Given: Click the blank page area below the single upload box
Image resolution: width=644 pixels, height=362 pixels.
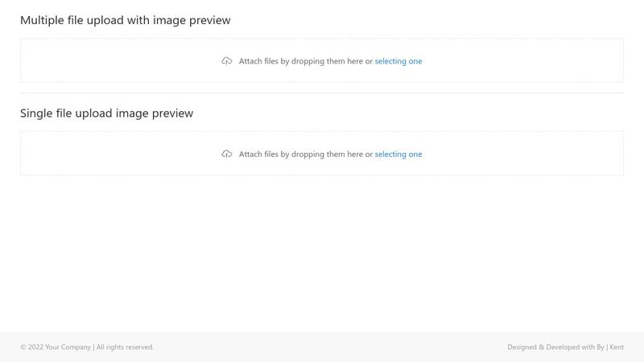Looking at the screenshot, I should tap(322, 253).
